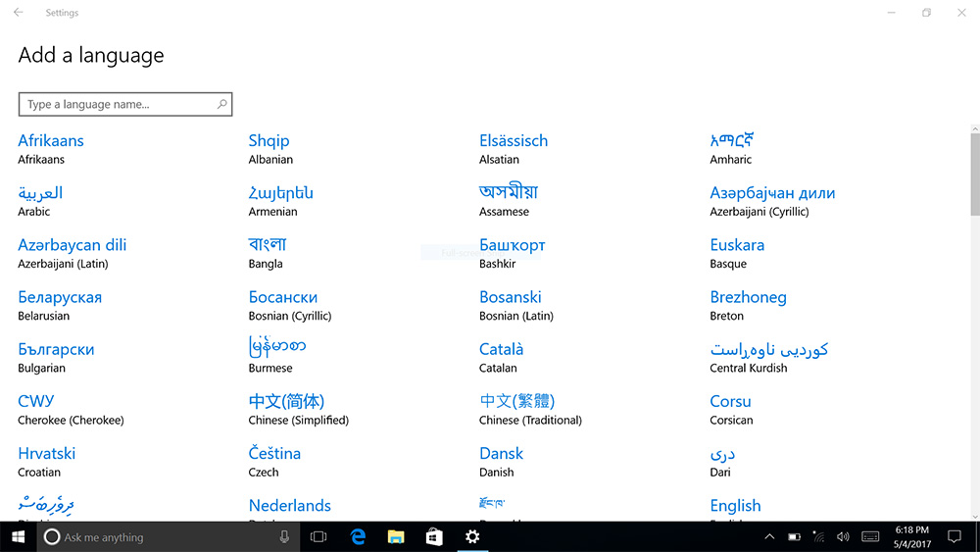Image resolution: width=980 pixels, height=552 pixels.
Task: Click the Cortana microphone icon
Action: 284,536
